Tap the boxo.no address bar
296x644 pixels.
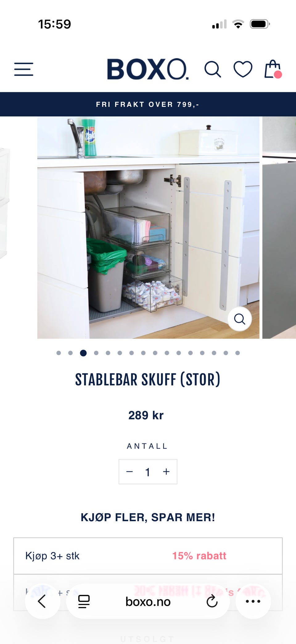click(148, 601)
